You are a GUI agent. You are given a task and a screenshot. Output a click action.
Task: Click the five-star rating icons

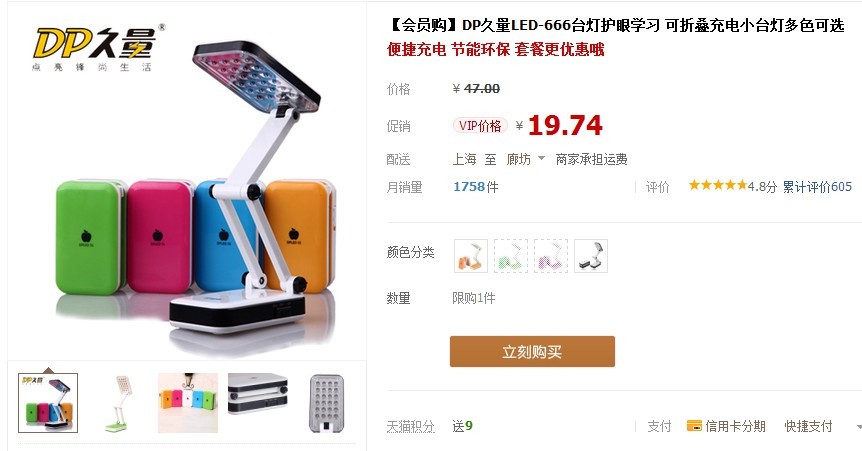pos(718,185)
